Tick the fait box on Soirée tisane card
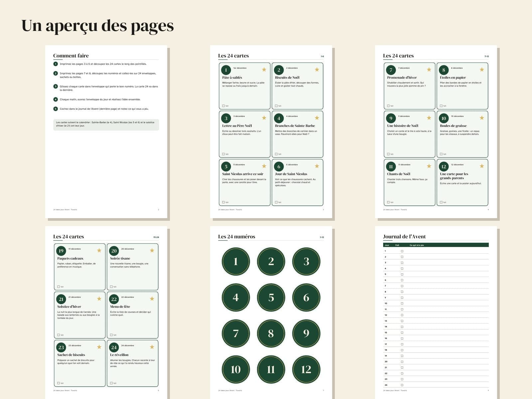Viewport: 532px width, 399px height. [x=111, y=287]
